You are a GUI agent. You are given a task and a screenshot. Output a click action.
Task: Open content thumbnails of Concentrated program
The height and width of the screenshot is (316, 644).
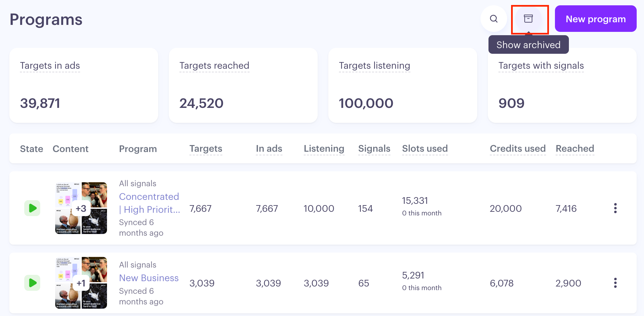coord(81,208)
